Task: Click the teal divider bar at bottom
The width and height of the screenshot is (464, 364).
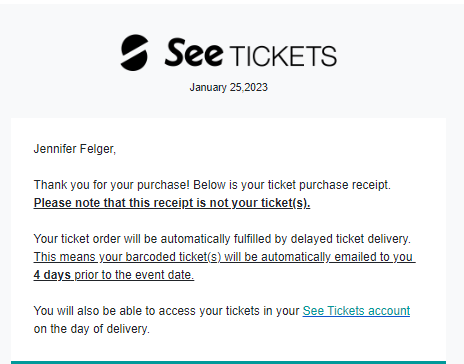Action: click(x=228, y=362)
